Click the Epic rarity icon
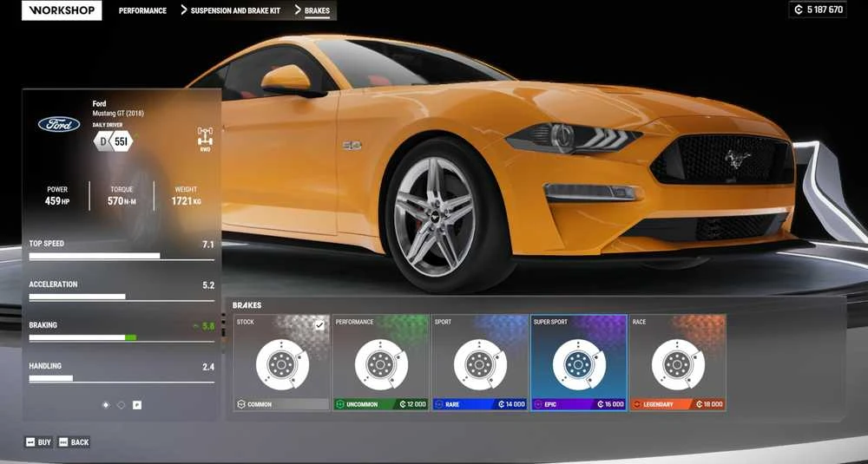The width and height of the screenshot is (868, 464). click(537, 404)
